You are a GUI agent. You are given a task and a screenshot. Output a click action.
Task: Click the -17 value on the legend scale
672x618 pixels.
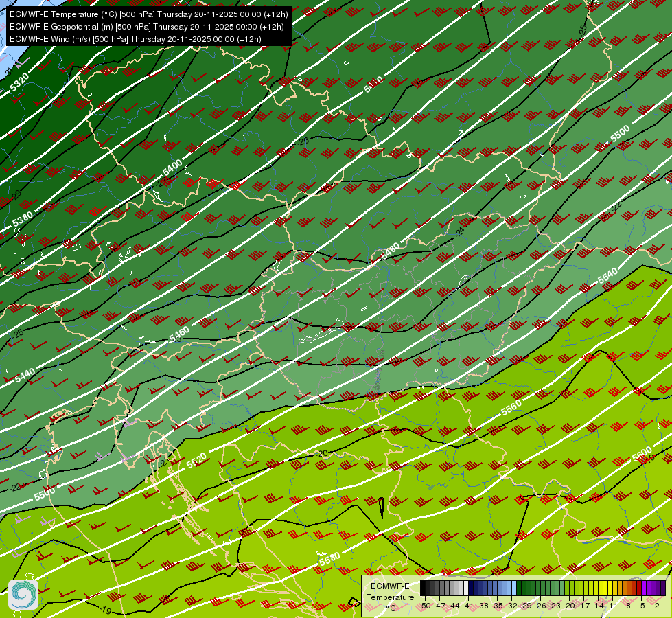coord(583,606)
